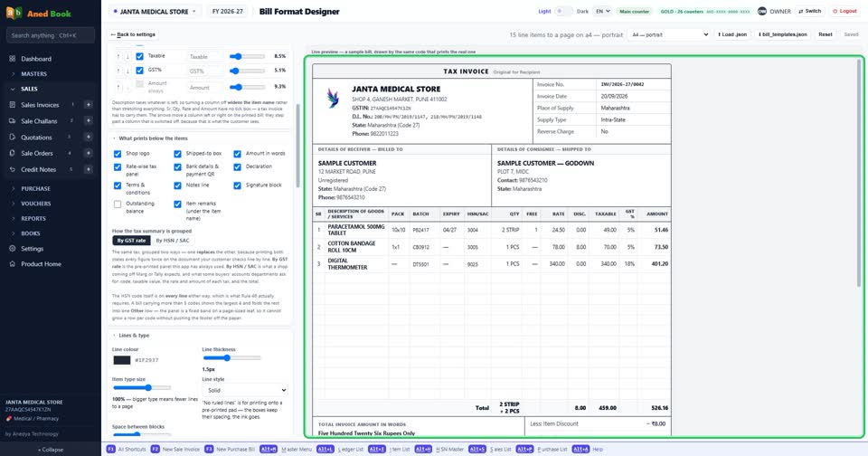Image resolution: width=868 pixels, height=456 pixels.
Task: Download bill_templates.json button
Action: tap(783, 34)
